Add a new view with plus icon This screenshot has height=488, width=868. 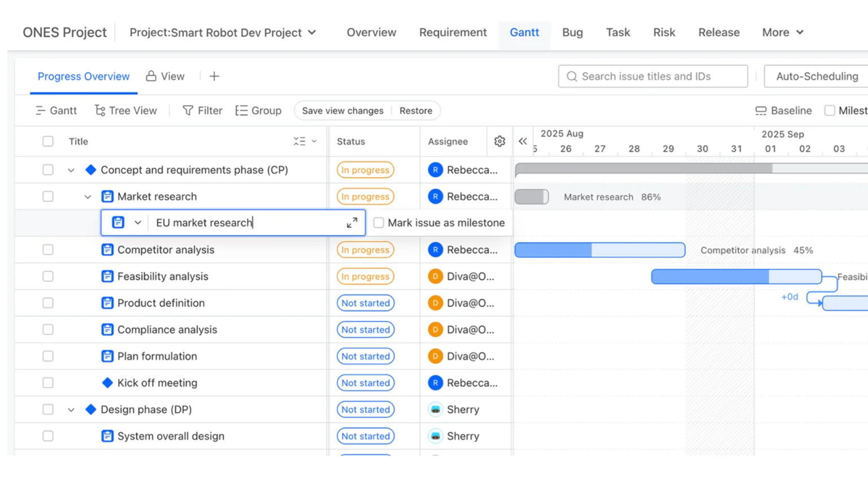click(x=214, y=76)
